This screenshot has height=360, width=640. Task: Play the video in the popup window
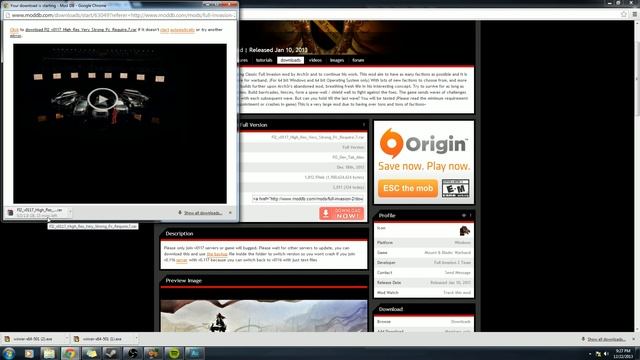102,99
